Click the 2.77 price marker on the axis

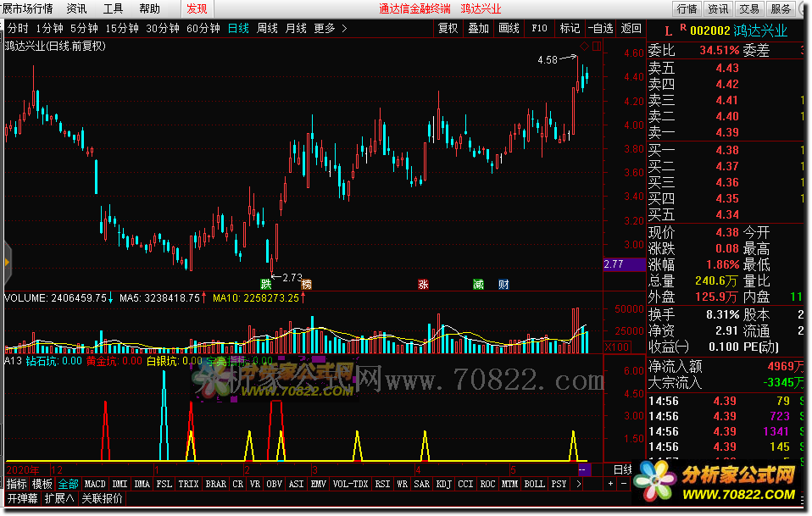tap(625, 264)
